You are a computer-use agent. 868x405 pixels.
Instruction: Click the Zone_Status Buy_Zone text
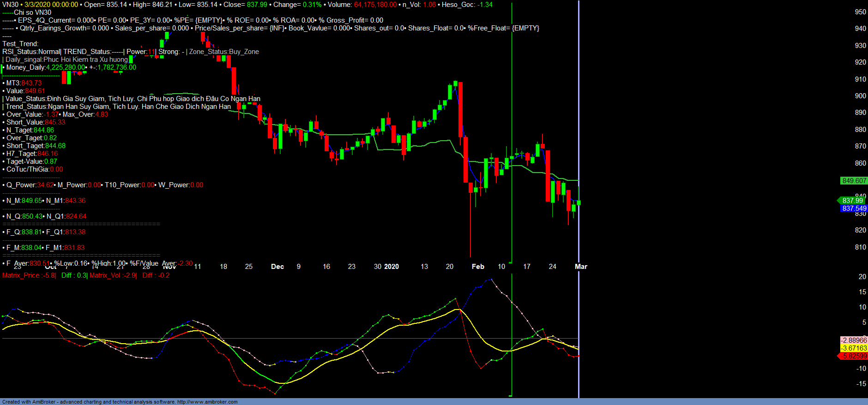(x=224, y=52)
